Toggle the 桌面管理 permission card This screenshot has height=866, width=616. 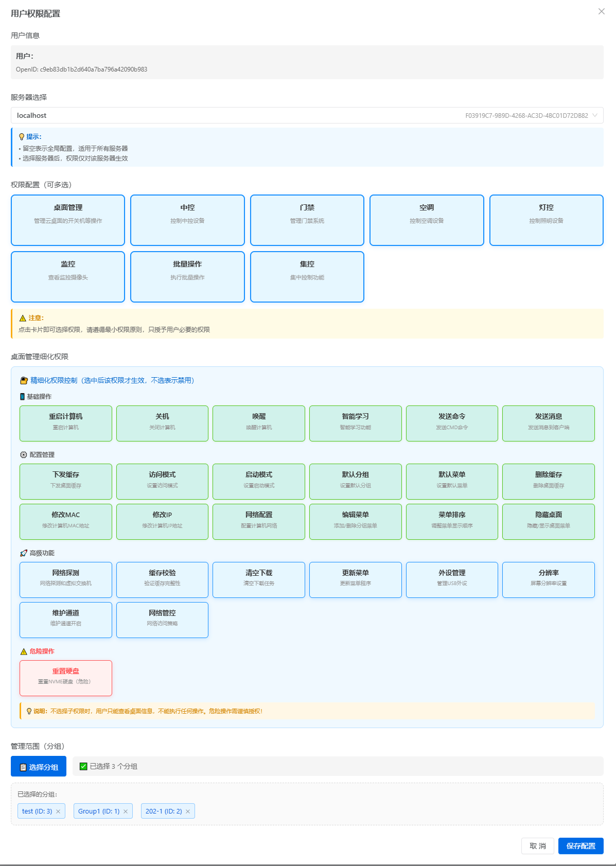(68, 220)
